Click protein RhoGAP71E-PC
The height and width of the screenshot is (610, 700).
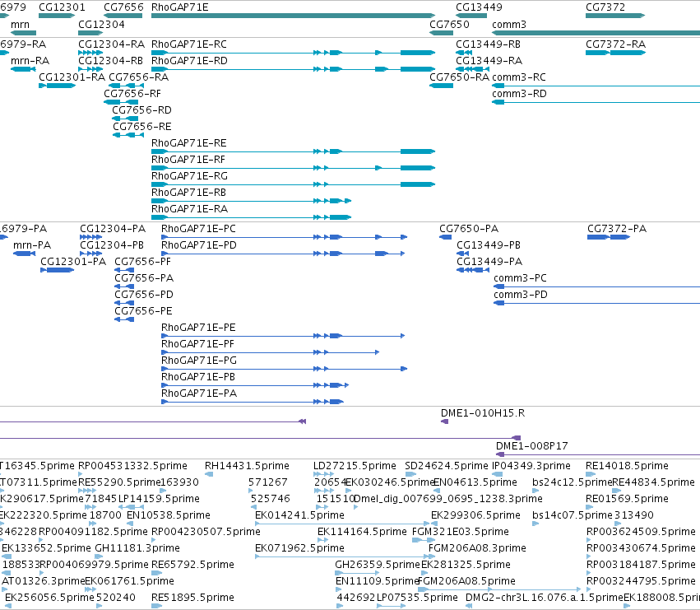[x=284, y=237]
